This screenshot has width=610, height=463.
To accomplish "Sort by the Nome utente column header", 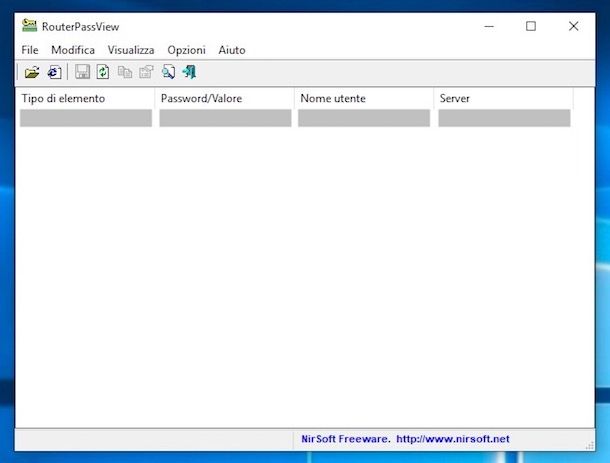I will pos(364,98).
